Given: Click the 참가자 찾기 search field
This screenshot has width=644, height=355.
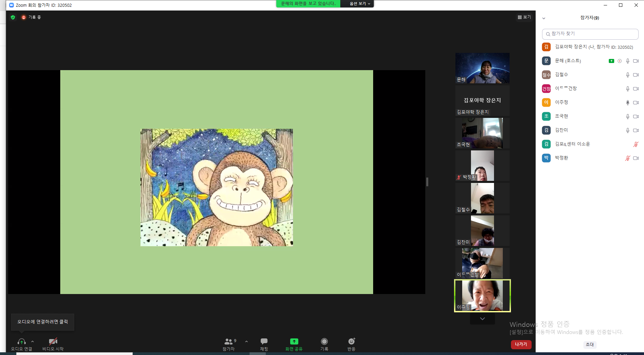Looking at the screenshot, I should coord(590,34).
